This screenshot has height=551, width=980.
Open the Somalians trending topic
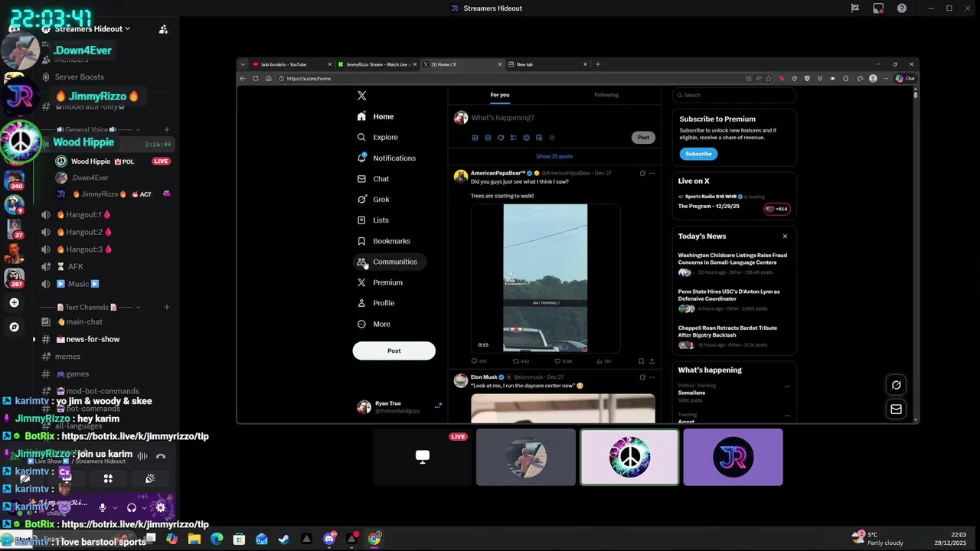pos(691,393)
